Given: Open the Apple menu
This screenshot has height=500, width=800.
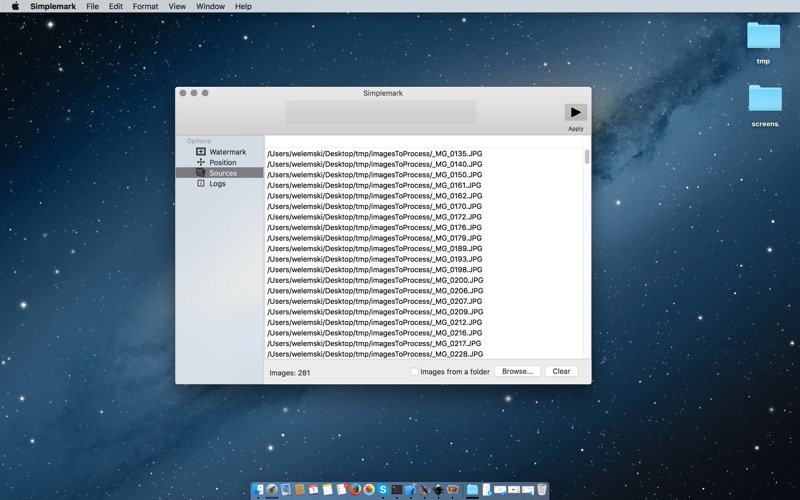Looking at the screenshot, I should (x=15, y=6).
